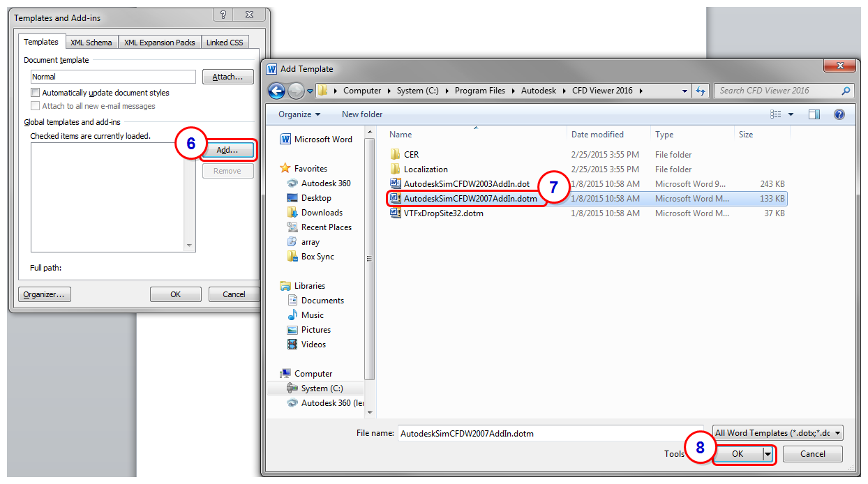Open the Organize menu dropdown
The height and width of the screenshot is (484, 868).
click(299, 114)
